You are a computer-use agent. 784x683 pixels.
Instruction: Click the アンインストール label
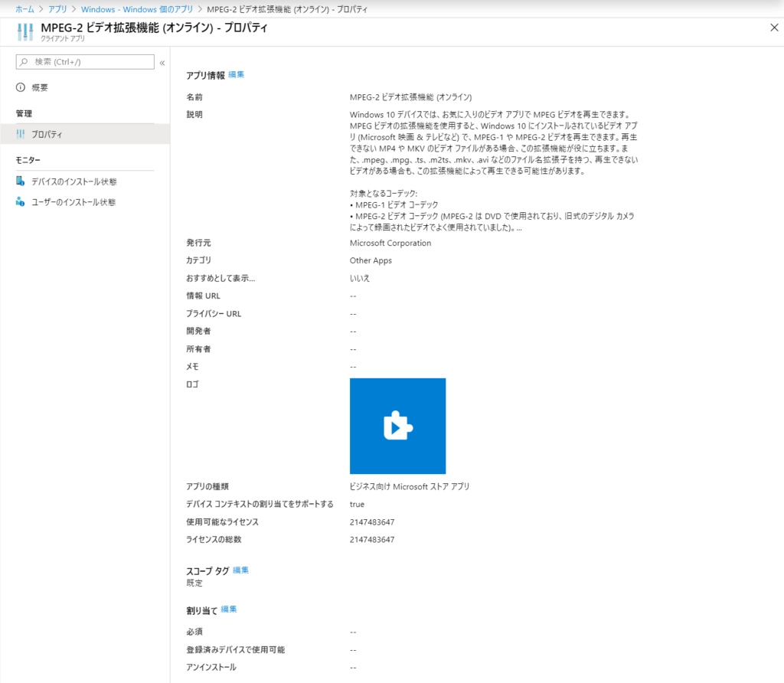[x=211, y=667]
